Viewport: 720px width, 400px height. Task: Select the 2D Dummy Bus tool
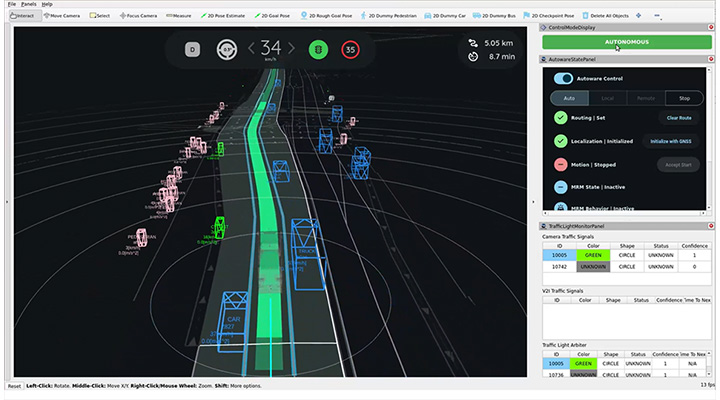click(494, 16)
